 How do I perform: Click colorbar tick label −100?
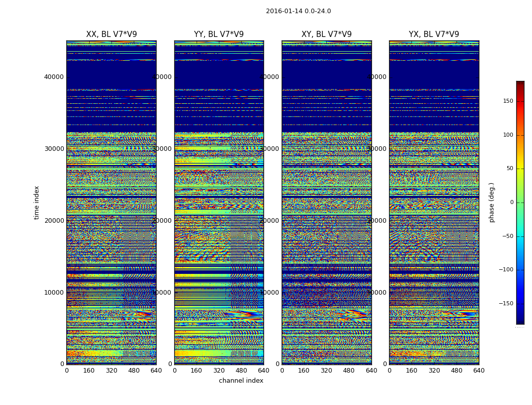[x=506, y=270]
